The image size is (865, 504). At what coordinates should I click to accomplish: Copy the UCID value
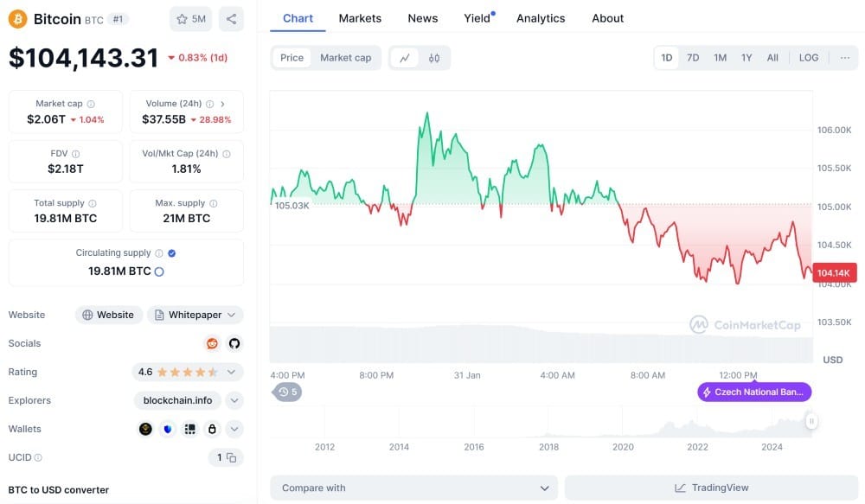click(x=231, y=457)
